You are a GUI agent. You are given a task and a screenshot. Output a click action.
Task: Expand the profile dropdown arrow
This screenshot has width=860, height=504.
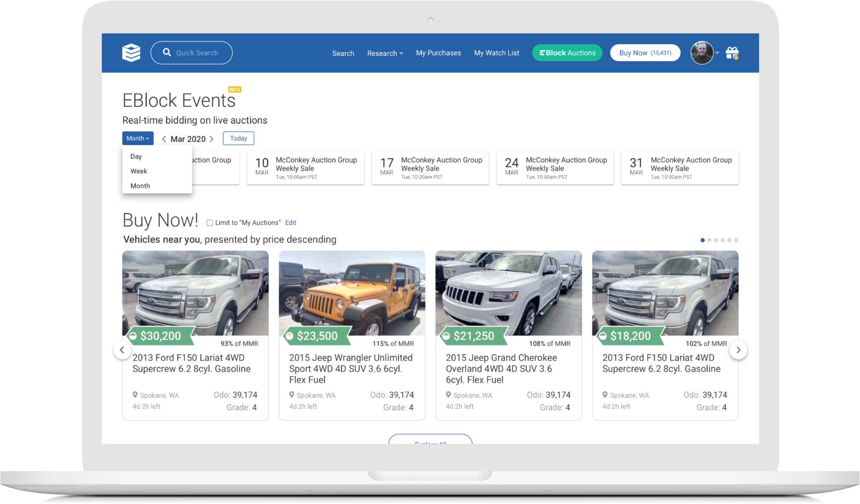pos(717,53)
